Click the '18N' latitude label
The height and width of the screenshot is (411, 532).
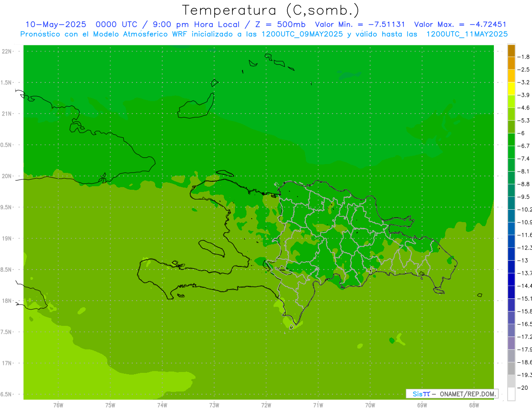pos(7,301)
